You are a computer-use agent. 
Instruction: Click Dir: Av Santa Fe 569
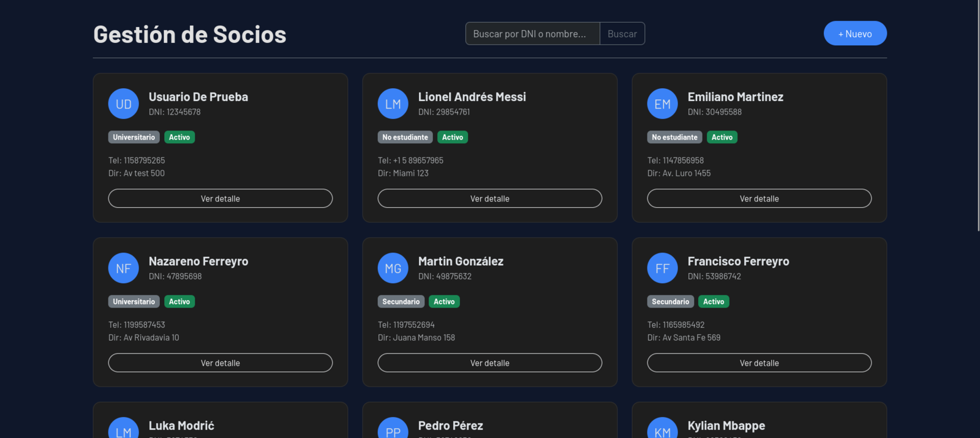pos(684,338)
